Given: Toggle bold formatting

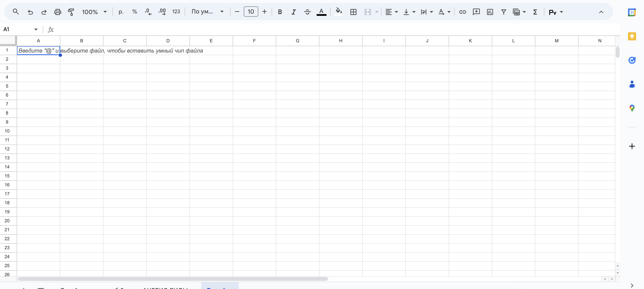Looking at the screenshot, I should coord(280,12).
